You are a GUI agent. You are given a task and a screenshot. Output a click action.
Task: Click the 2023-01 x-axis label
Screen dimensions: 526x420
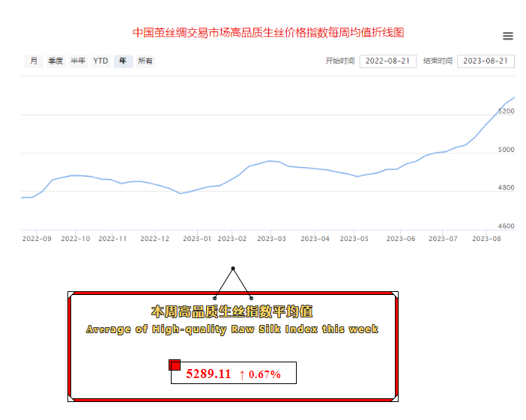(198, 239)
